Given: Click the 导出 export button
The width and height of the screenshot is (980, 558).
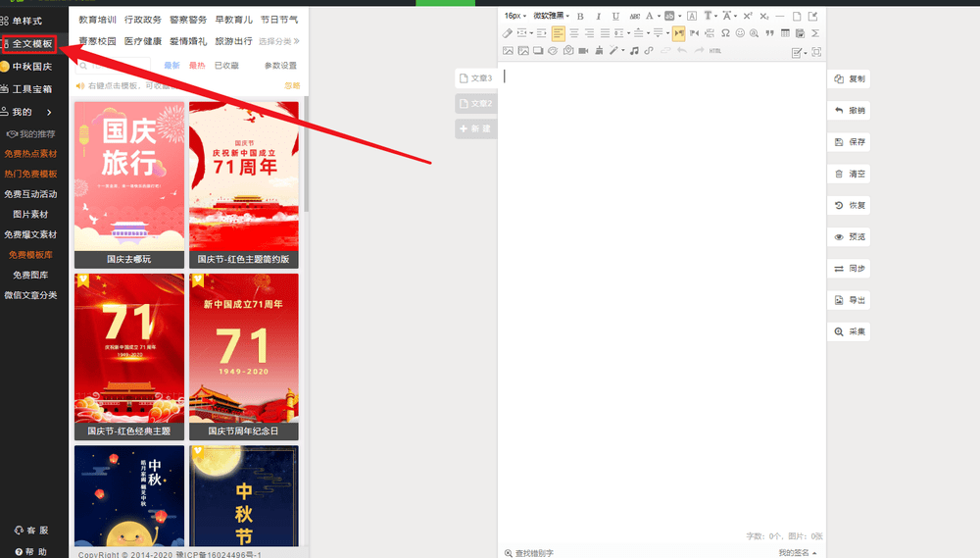Looking at the screenshot, I should point(850,300).
